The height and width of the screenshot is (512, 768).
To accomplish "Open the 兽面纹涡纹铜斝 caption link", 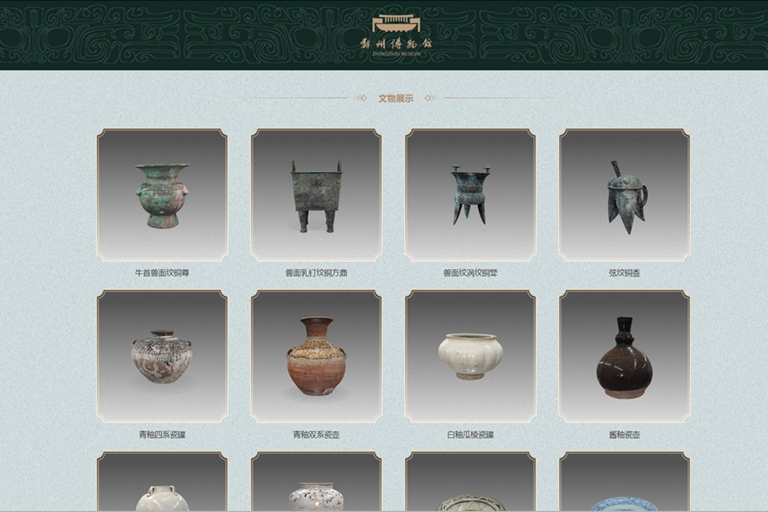I will tap(470, 273).
